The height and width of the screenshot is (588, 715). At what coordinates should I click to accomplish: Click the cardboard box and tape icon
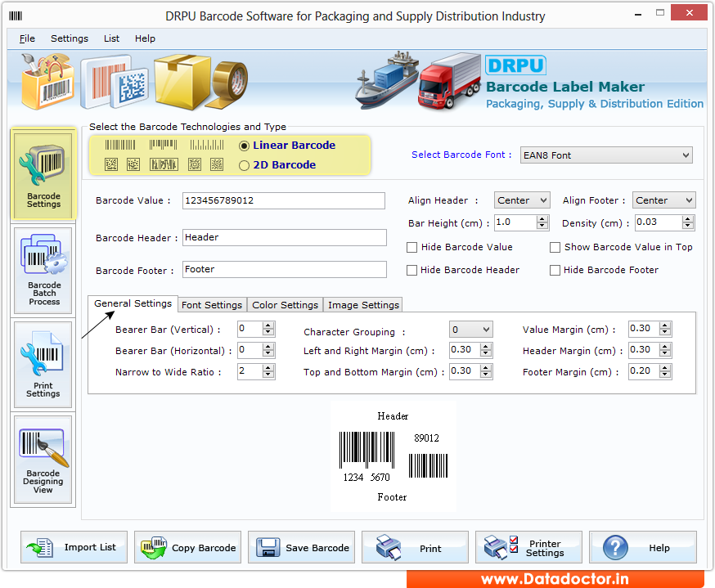(200, 82)
